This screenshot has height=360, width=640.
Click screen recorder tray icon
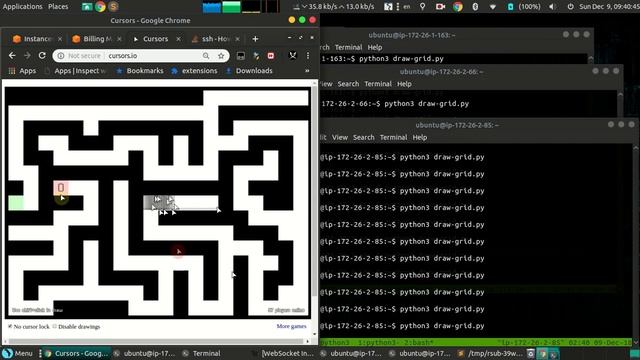(x=440, y=7)
